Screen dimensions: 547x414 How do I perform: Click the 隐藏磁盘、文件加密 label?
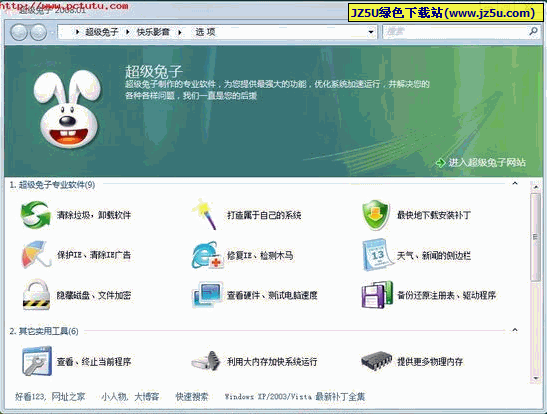(94, 295)
